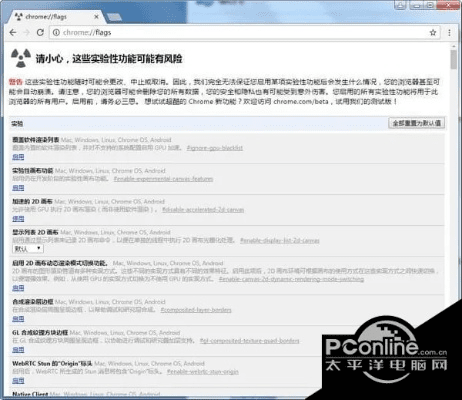Click the heading 请小心，这些实验性功能可能有风险
Image resolution: width=462 pixels, height=400 pixels.
pos(109,59)
